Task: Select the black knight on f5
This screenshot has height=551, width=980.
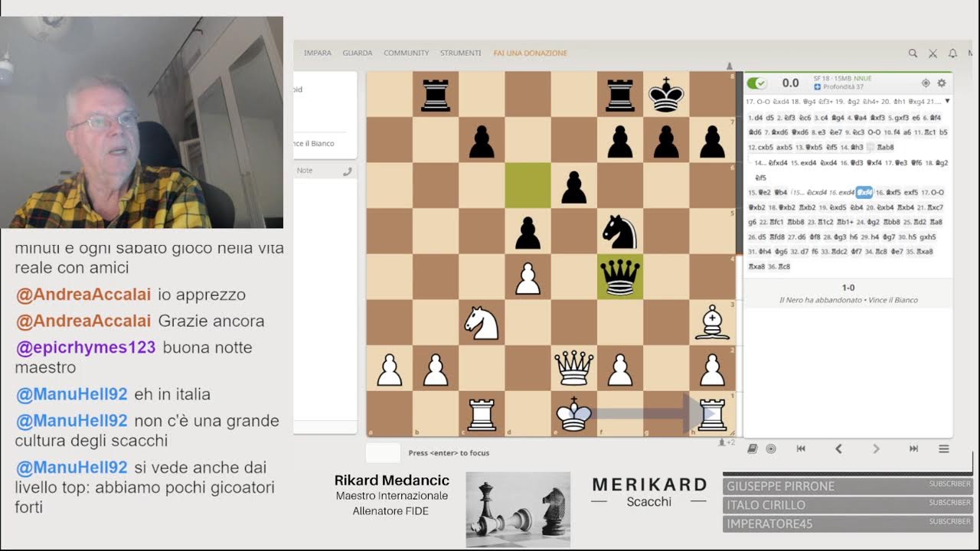Action: pyautogui.click(x=620, y=231)
